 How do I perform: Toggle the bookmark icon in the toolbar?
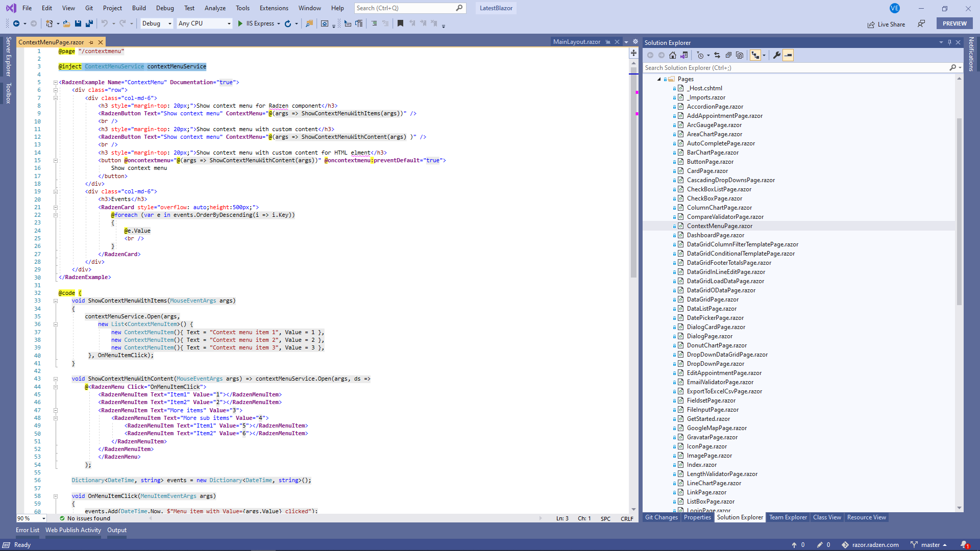[x=400, y=23]
